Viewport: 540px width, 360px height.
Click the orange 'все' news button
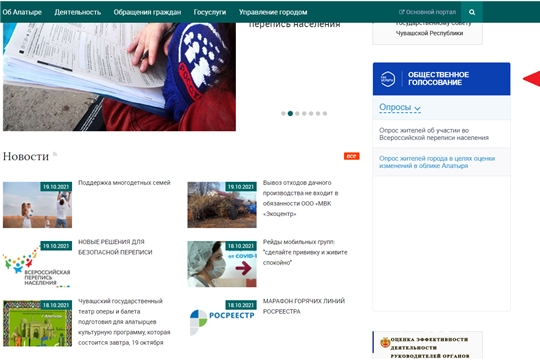(351, 156)
